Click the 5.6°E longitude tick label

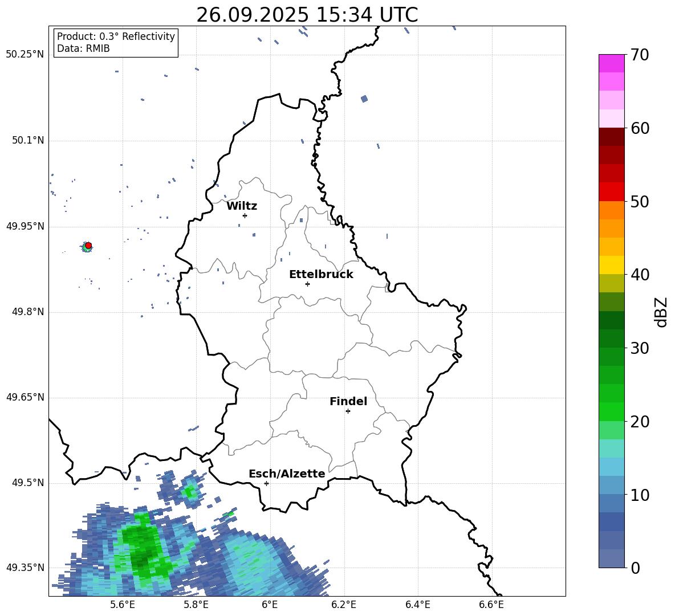coord(122,605)
